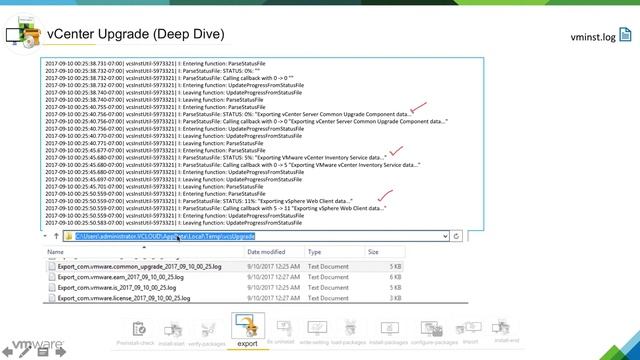Viewport: 640px width, 360px height.
Task: Click log line 'Calling callback with 0 -> 5'
Action: point(233,165)
